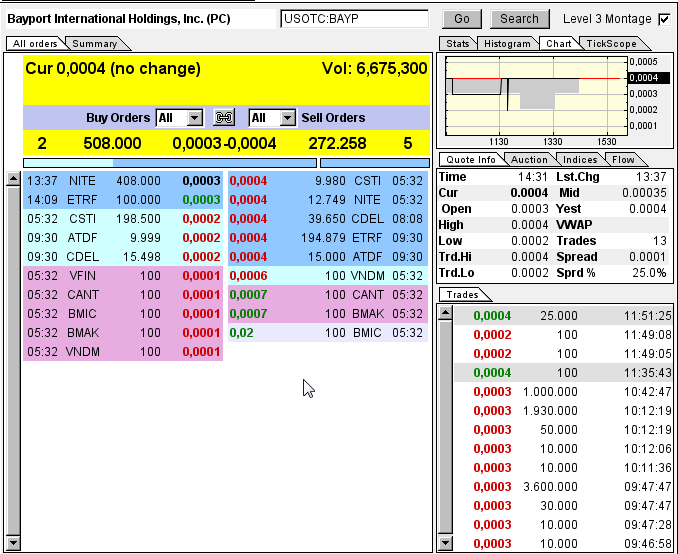The image size is (678, 554).
Task: Click the 3.600.000 trade at 09:47:47
Action: click(x=563, y=487)
